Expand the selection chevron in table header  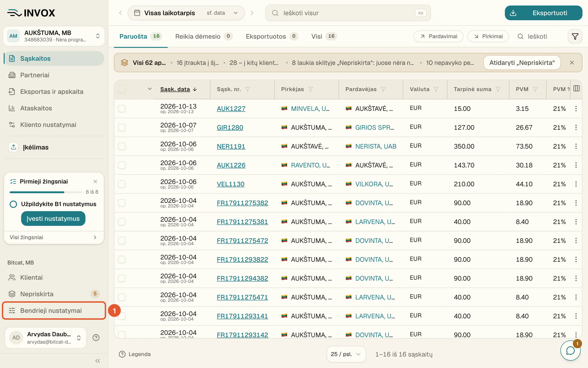pos(150,89)
